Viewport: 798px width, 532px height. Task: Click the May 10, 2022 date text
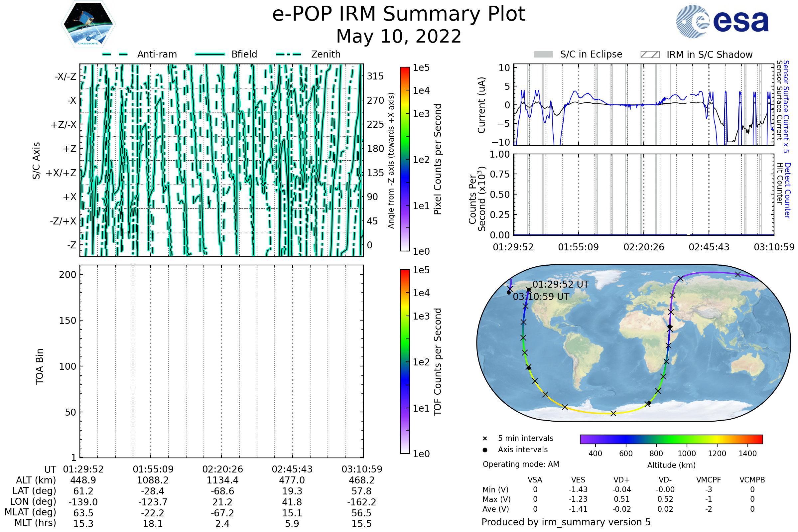pos(399,36)
